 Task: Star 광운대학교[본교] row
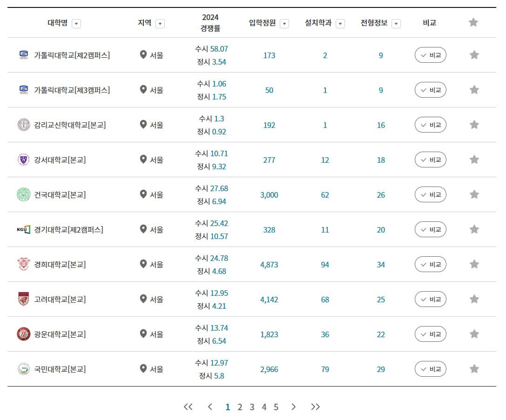coord(474,334)
